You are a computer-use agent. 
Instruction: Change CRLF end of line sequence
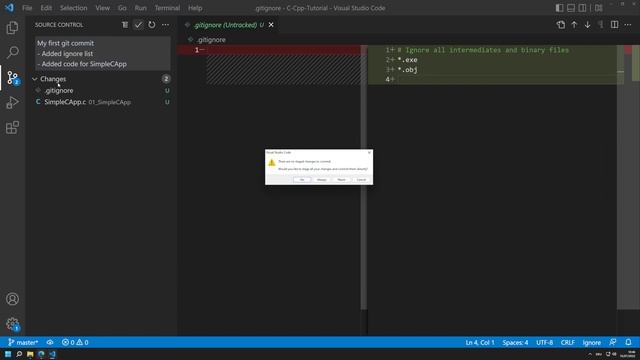click(x=568, y=342)
